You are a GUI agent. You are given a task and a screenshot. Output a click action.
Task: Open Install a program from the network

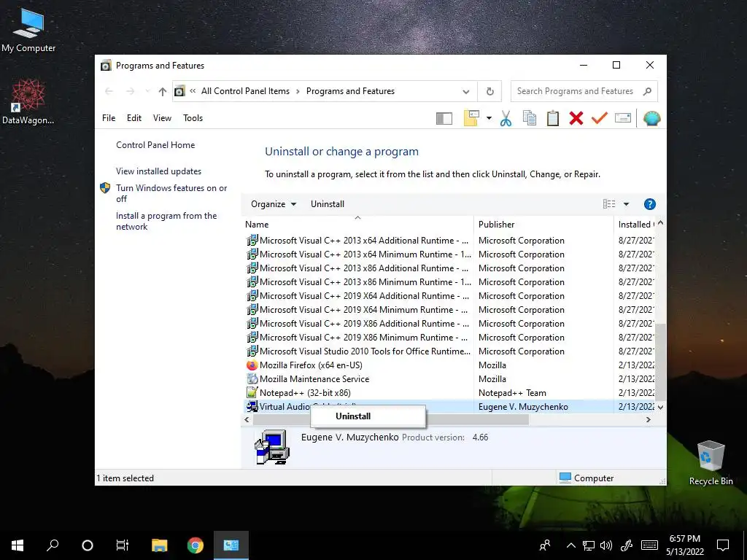tap(166, 221)
